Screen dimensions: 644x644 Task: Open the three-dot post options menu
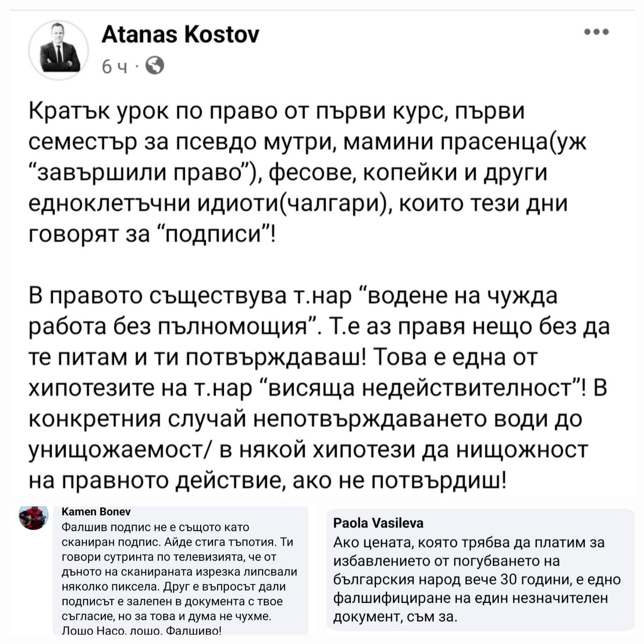point(597,31)
